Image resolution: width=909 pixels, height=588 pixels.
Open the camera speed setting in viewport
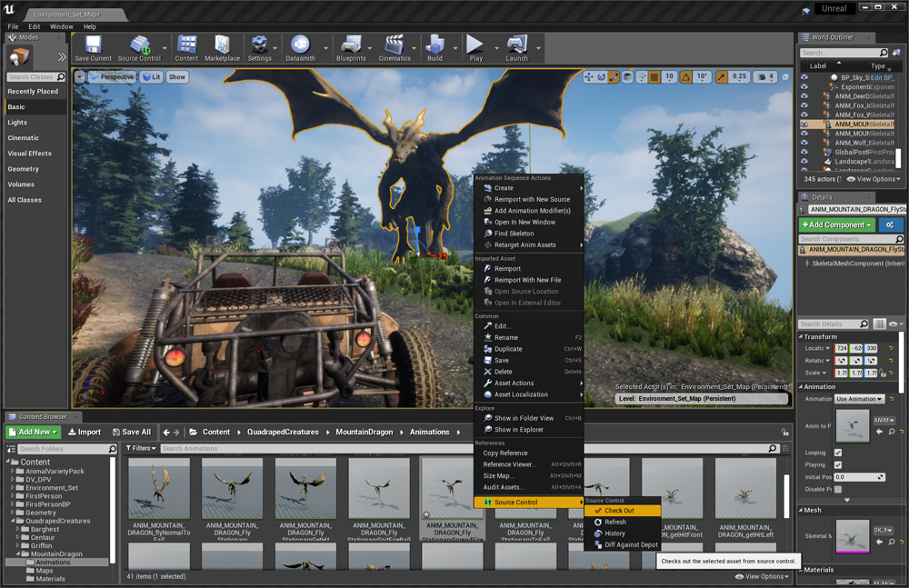pos(765,76)
